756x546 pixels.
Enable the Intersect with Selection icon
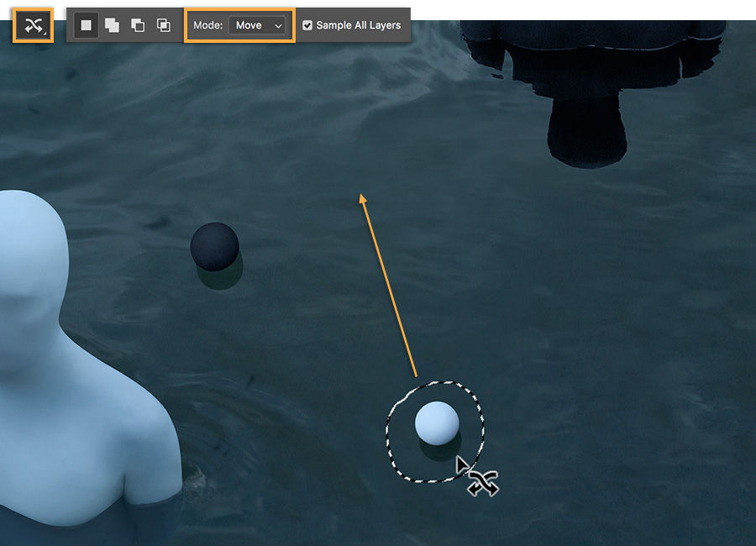(x=165, y=24)
